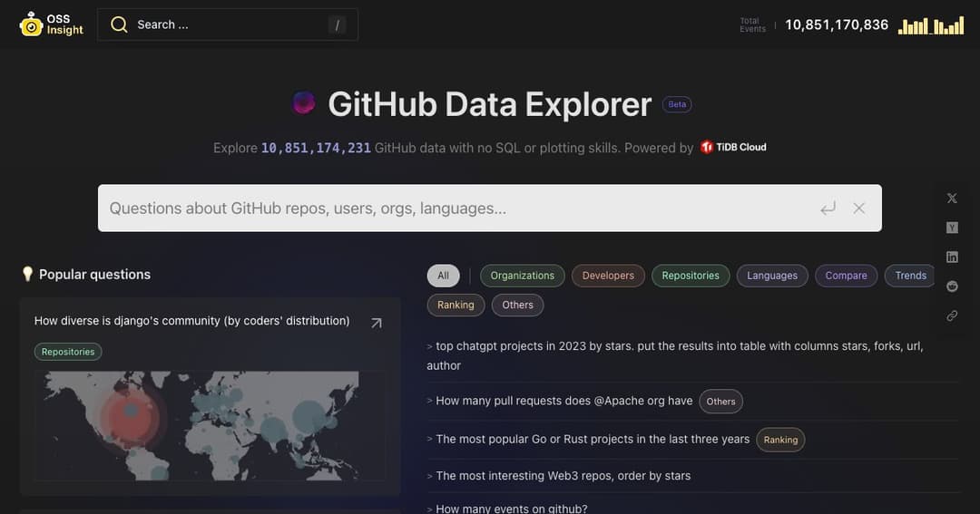980x514 pixels.
Task: Open 'most interesting Web3 repos' question
Action: [563, 476]
